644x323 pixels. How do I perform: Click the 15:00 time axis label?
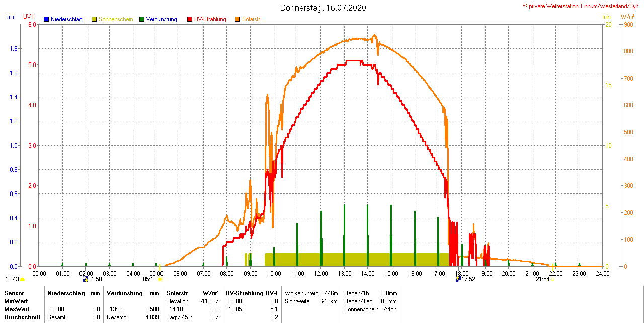click(391, 273)
